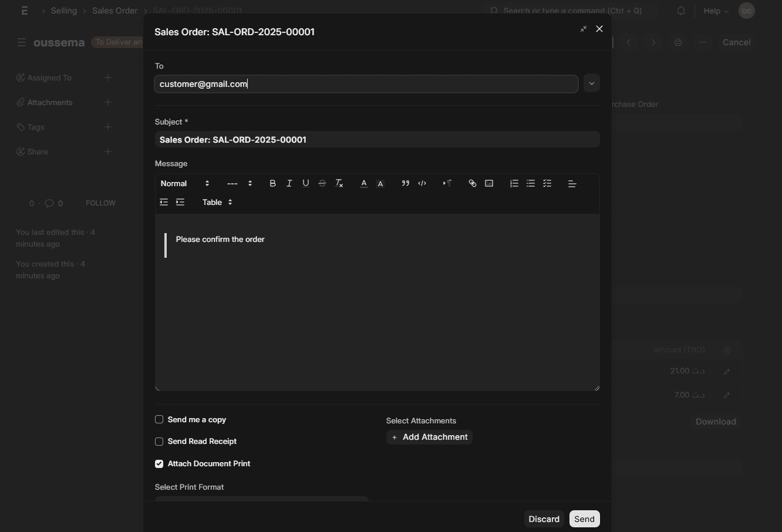This screenshot has width=782, height=532.
Task: Uncheck Attach Document Print
Action: point(159,464)
